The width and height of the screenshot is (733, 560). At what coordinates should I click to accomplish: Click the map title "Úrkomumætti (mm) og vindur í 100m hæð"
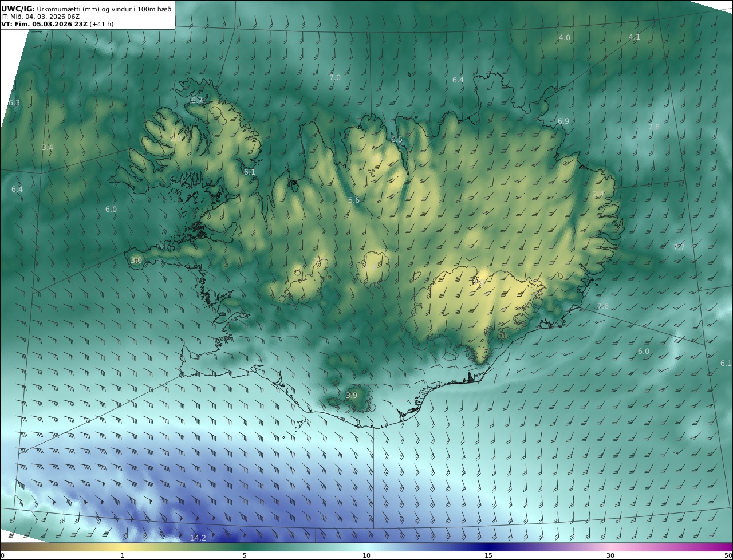(104, 9)
